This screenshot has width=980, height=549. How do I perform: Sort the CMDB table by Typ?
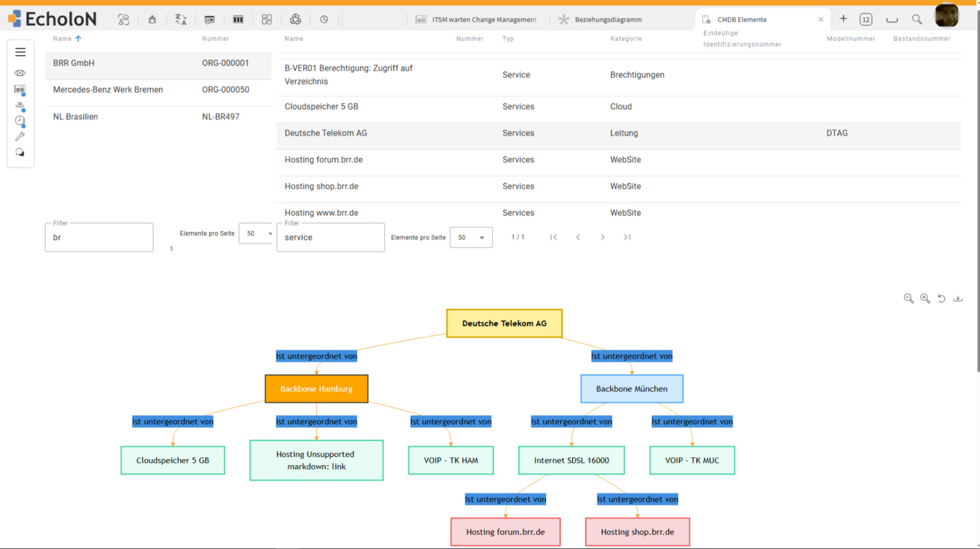[x=508, y=39]
